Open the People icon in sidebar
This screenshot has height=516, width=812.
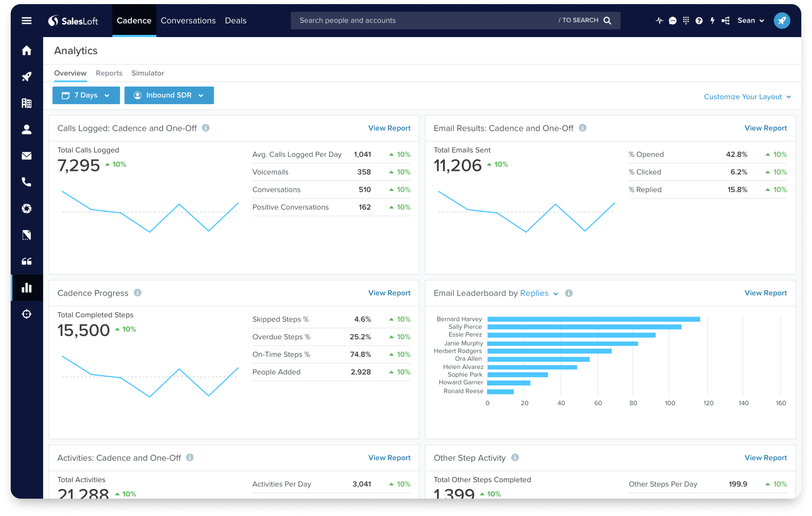(26, 129)
